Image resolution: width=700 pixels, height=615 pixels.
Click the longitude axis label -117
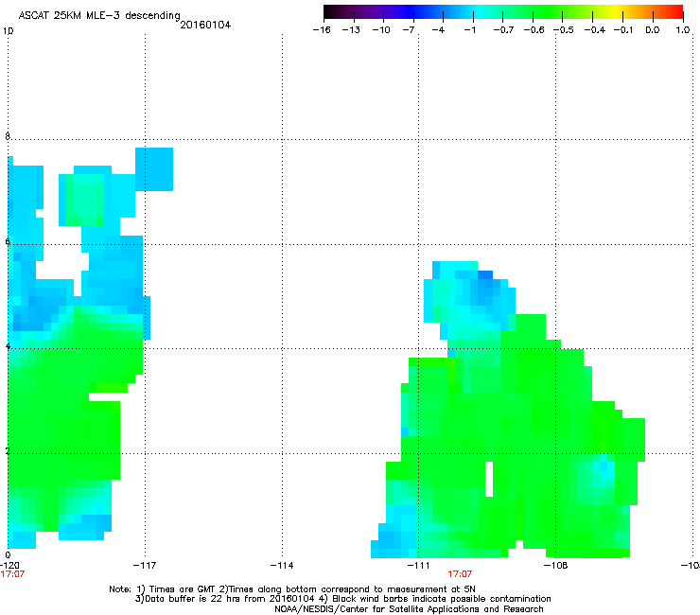click(x=145, y=566)
